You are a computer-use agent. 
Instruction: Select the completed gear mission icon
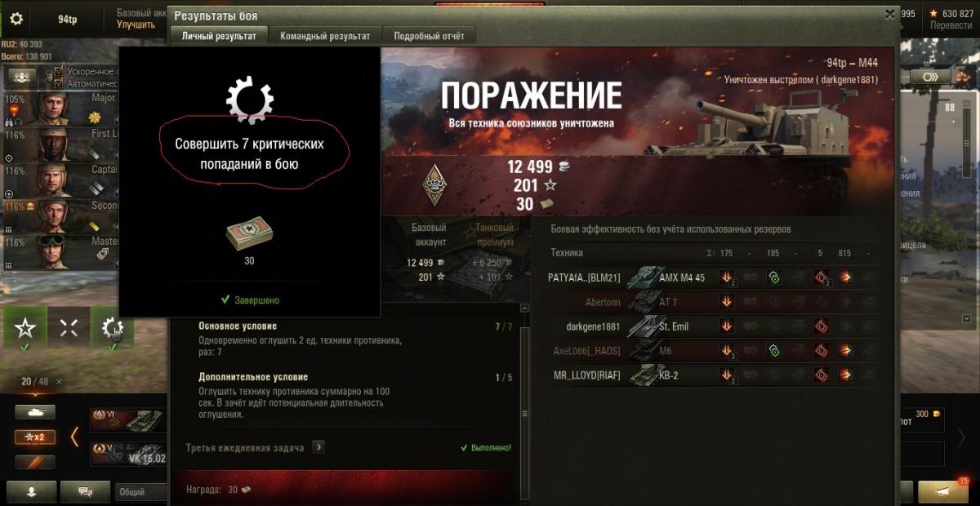pyautogui.click(x=112, y=328)
